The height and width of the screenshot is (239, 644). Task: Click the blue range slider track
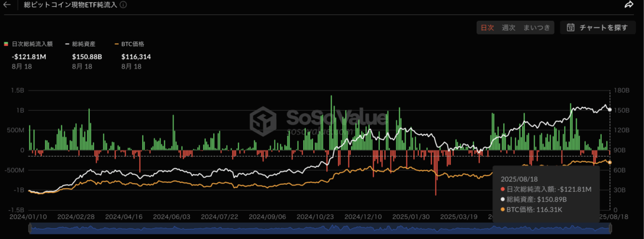320,228
